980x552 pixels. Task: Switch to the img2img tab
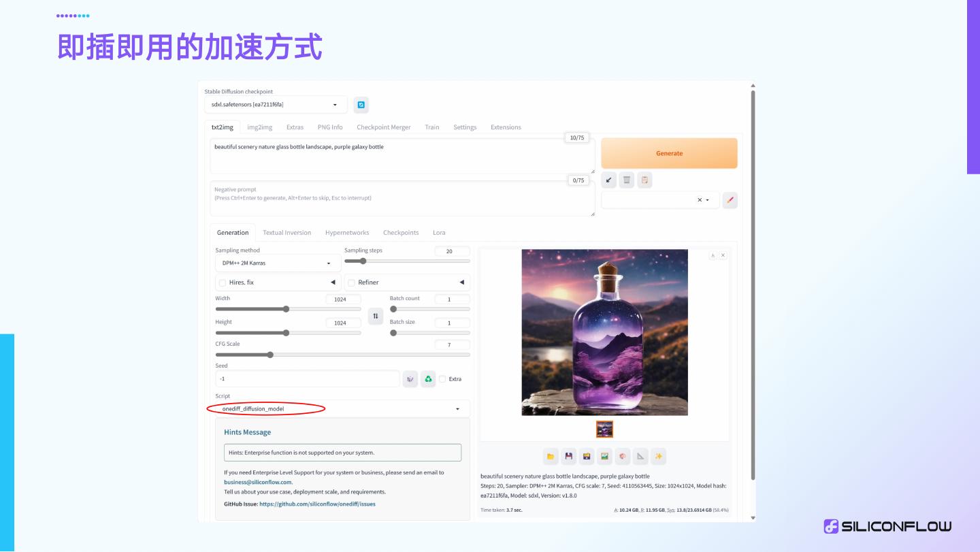pyautogui.click(x=260, y=127)
